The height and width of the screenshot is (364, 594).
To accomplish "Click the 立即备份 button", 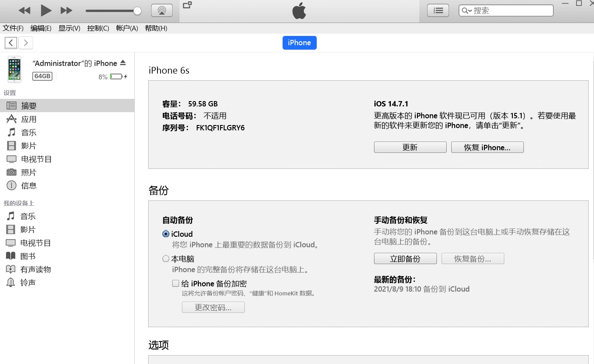I will click(405, 258).
